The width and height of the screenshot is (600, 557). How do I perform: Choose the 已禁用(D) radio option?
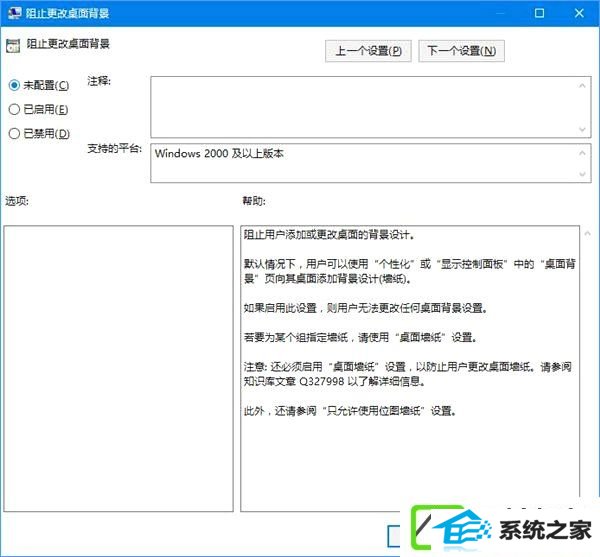point(39,134)
